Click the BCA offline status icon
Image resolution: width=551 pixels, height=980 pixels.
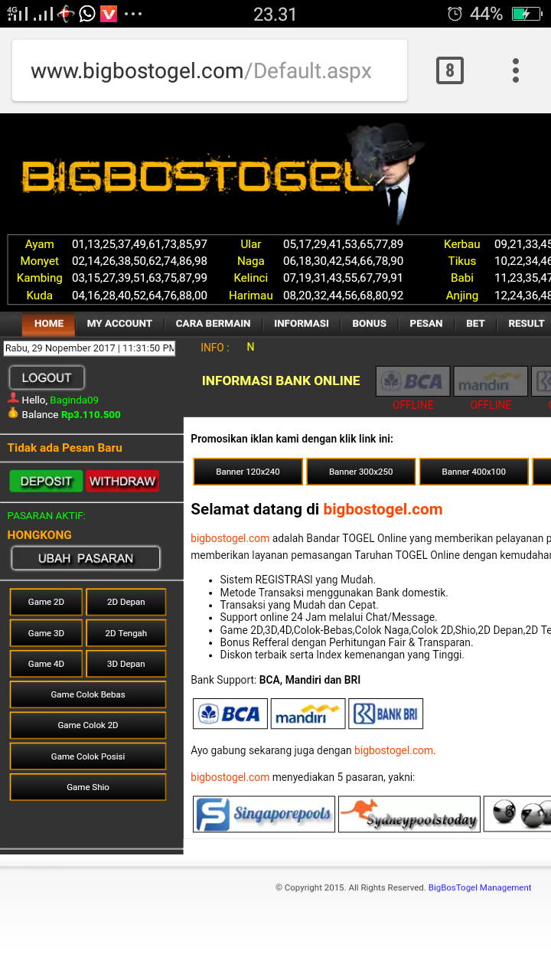(412, 381)
